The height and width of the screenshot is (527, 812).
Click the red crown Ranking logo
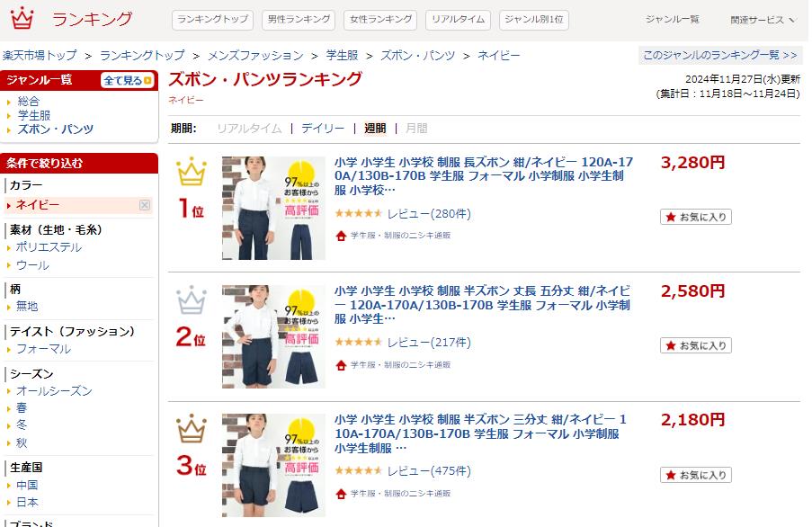(22, 18)
